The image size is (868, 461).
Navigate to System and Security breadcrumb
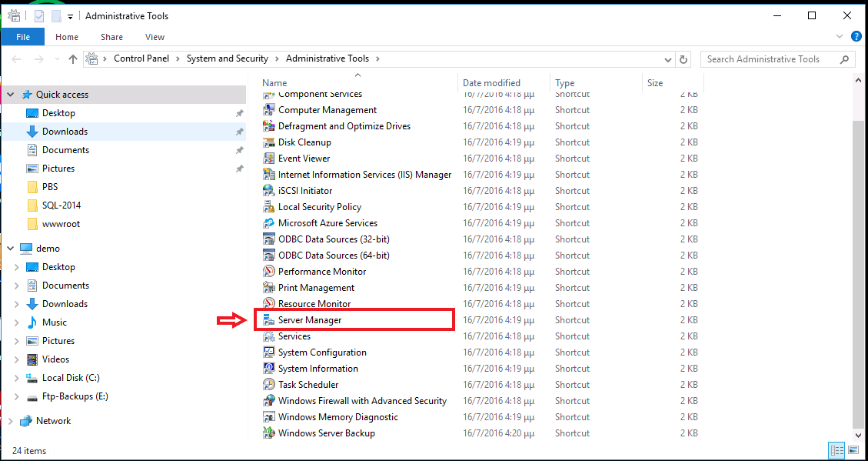tap(228, 58)
